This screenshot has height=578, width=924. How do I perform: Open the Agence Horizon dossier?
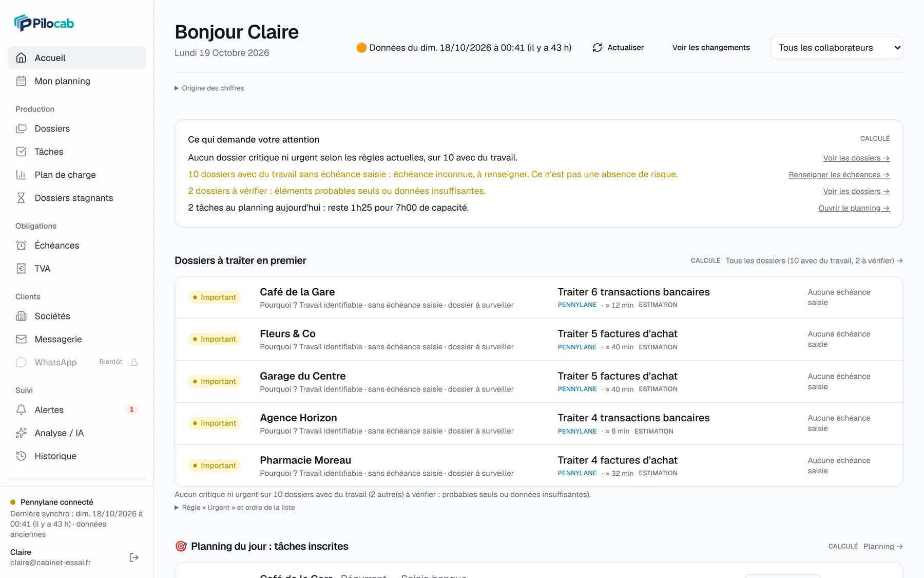tap(538, 424)
